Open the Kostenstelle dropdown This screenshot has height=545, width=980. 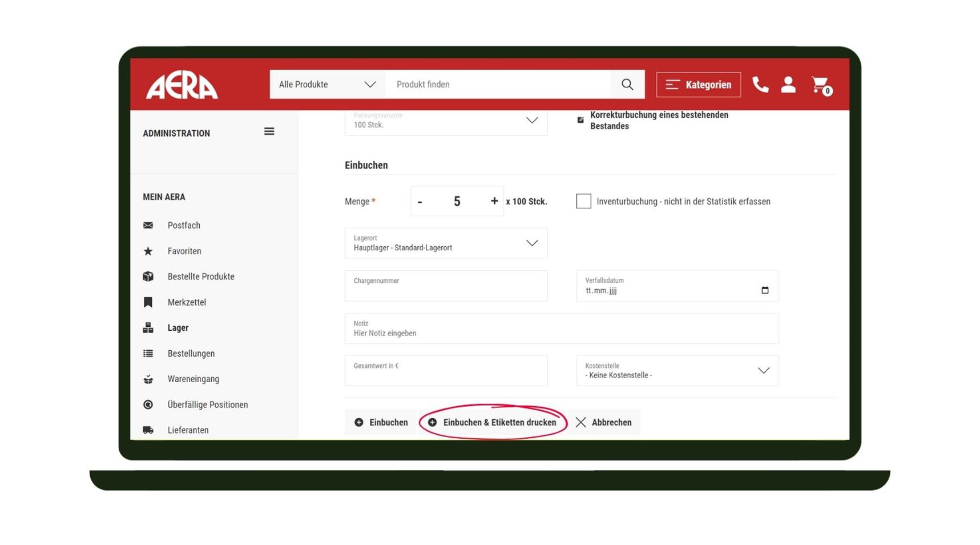click(677, 371)
